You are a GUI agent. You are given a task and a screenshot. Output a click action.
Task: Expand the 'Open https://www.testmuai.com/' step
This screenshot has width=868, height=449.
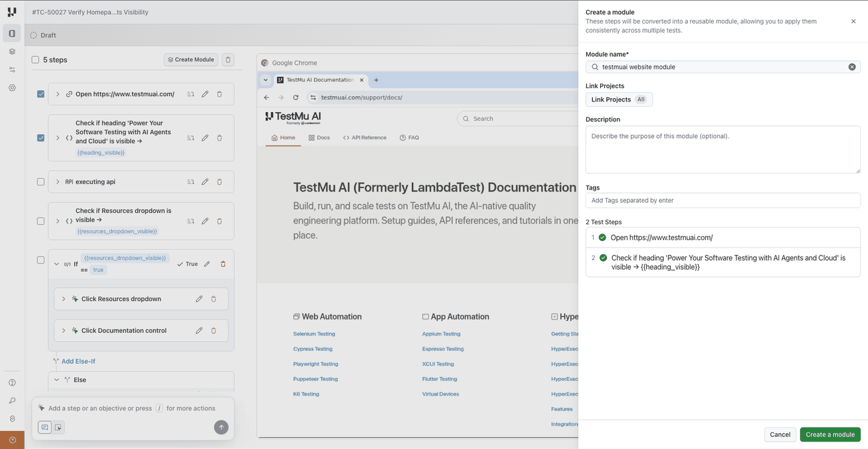pyautogui.click(x=57, y=94)
